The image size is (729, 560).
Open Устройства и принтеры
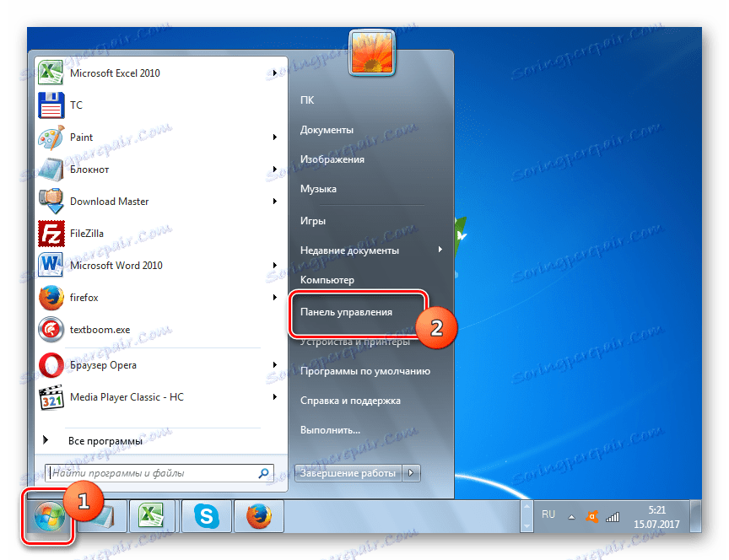point(354,342)
